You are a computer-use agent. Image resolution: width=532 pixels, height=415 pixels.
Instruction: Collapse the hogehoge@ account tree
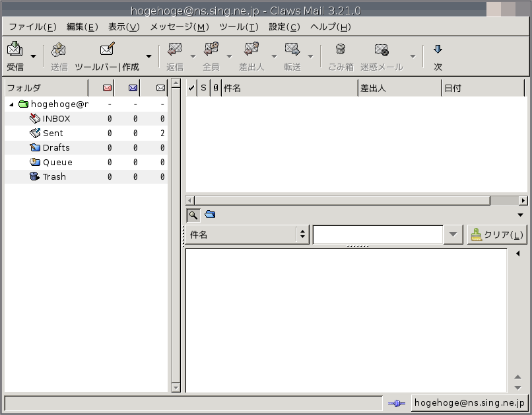pyautogui.click(x=11, y=104)
